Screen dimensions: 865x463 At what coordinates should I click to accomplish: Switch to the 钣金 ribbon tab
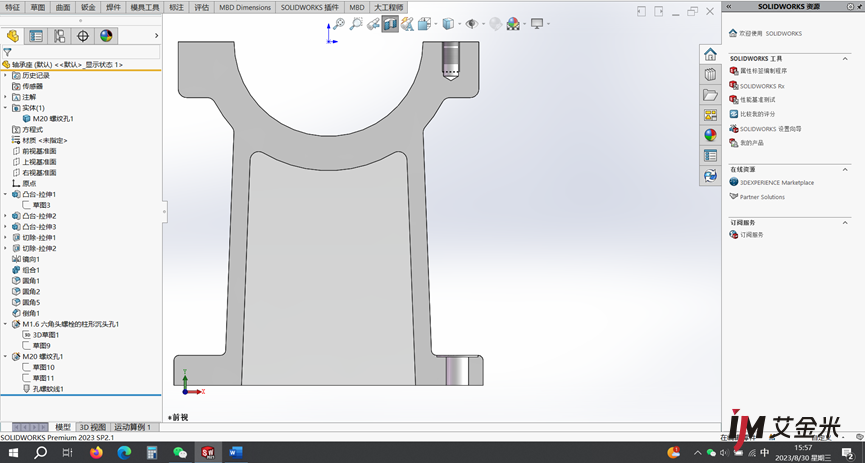(x=88, y=7)
